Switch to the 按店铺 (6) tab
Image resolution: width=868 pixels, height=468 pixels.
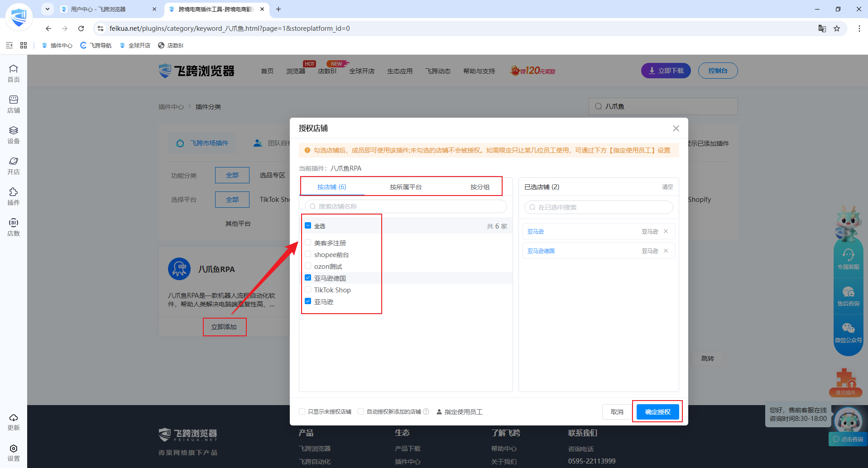point(331,187)
